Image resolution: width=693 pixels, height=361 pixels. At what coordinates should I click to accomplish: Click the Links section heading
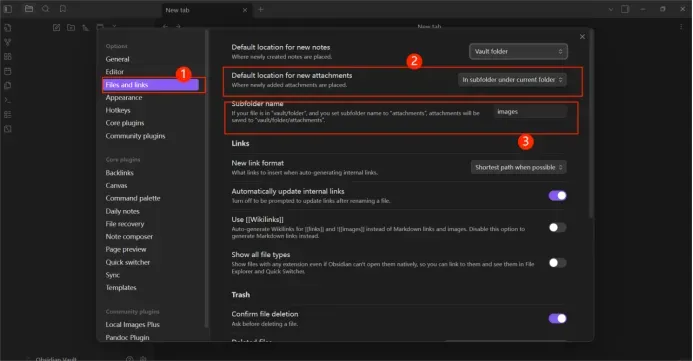(240, 144)
